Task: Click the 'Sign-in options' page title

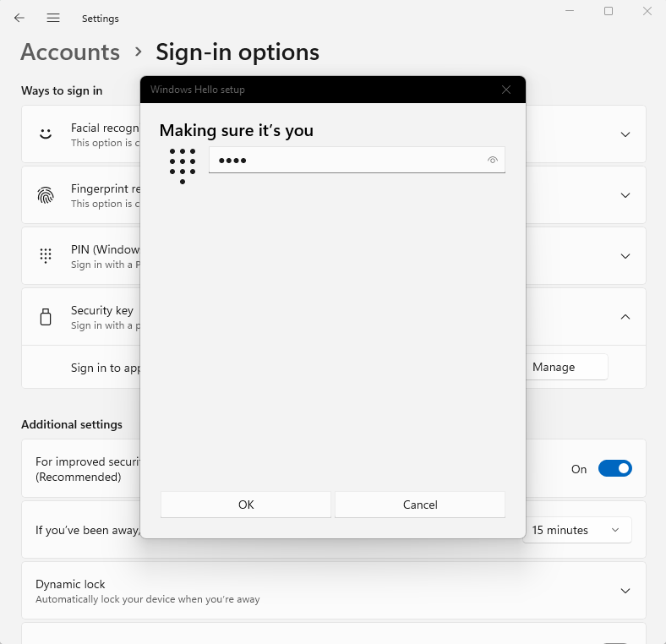Action: tap(237, 52)
